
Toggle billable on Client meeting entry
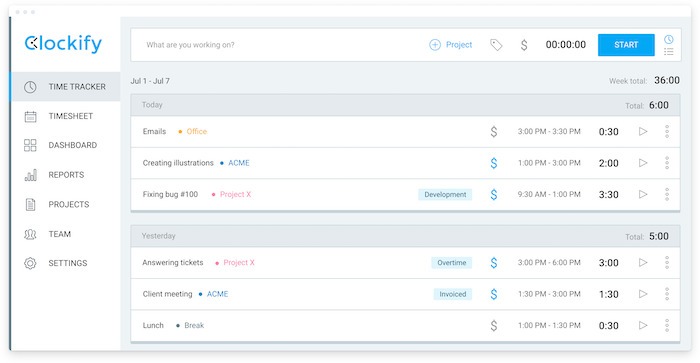494,294
